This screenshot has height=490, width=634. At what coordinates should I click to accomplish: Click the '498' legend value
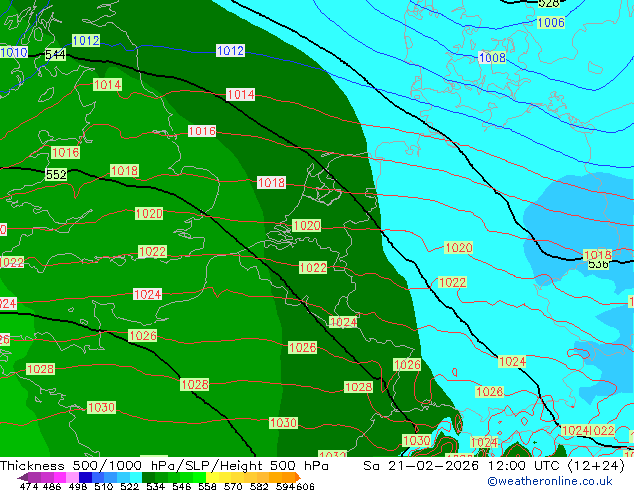tap(78, 486)
